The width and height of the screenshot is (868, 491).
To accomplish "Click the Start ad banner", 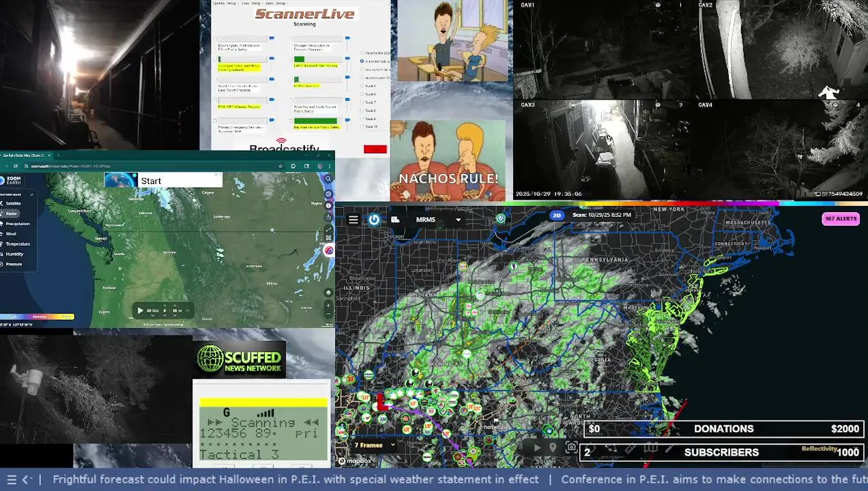I will pos(163,180).
